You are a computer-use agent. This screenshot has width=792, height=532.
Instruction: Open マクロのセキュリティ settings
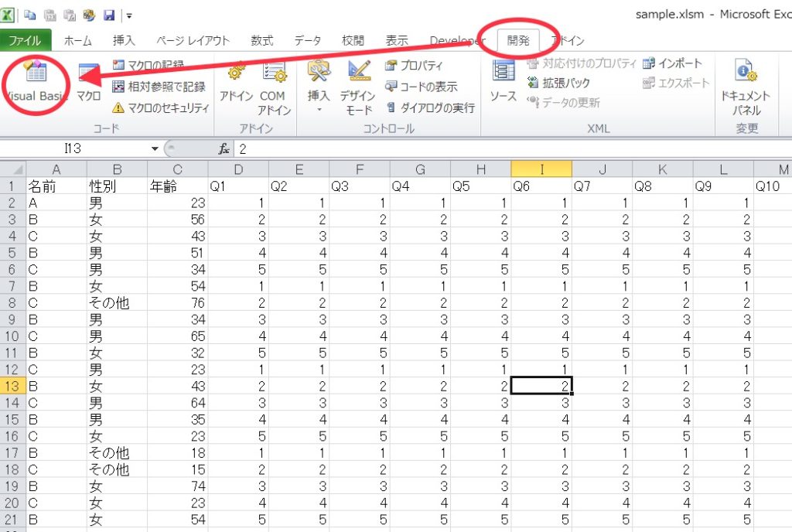[x=161, y=107]
